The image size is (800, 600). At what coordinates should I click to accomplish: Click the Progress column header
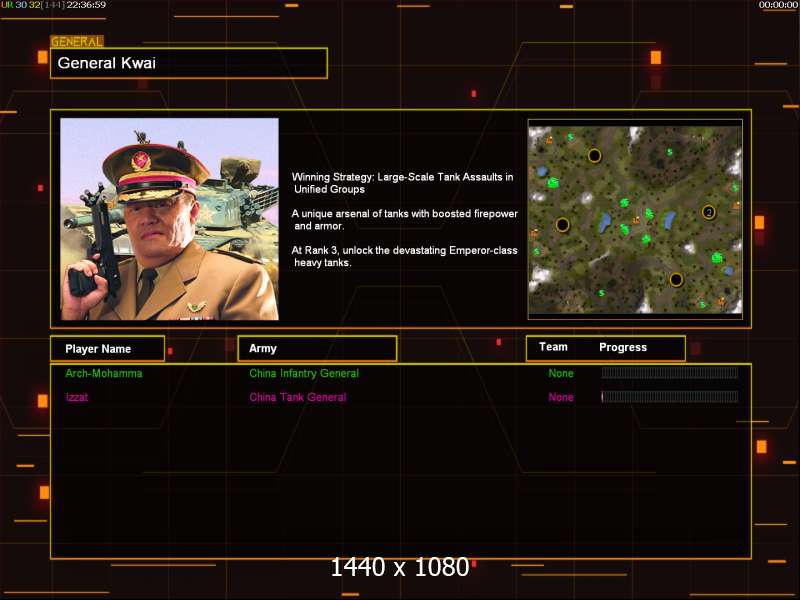tap(623, 347)
